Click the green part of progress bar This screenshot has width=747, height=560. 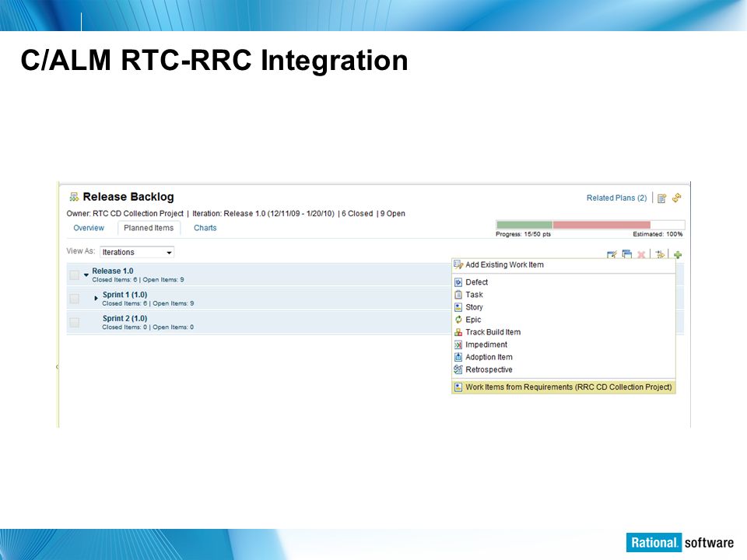pos(524,225)
